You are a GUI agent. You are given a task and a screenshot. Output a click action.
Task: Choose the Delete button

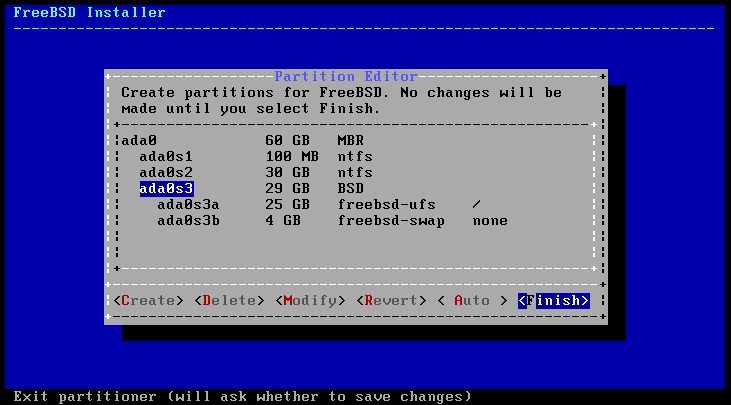[x=229, y=300]
